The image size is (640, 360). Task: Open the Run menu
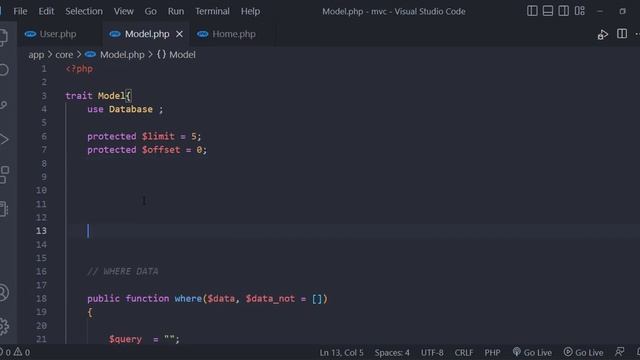(x=176, y=11)
